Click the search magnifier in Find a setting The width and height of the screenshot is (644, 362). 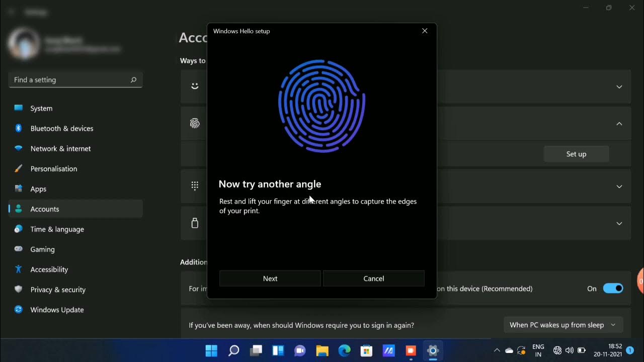(133, 79)
